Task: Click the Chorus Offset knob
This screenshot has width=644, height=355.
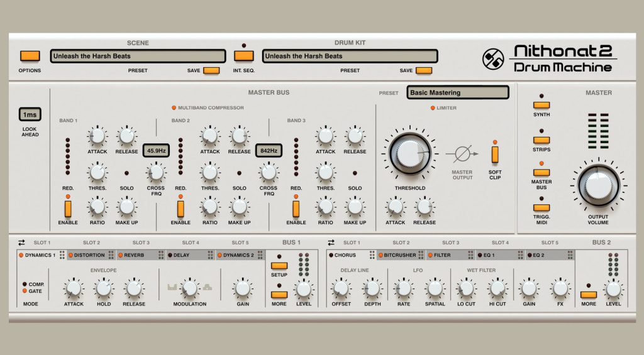Action: [341, 289]
